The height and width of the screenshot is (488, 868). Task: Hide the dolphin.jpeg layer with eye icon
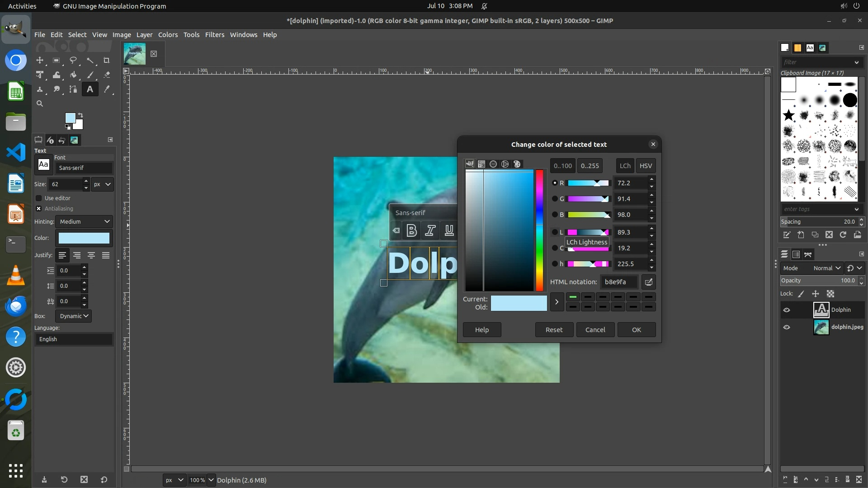pos(787,327)
